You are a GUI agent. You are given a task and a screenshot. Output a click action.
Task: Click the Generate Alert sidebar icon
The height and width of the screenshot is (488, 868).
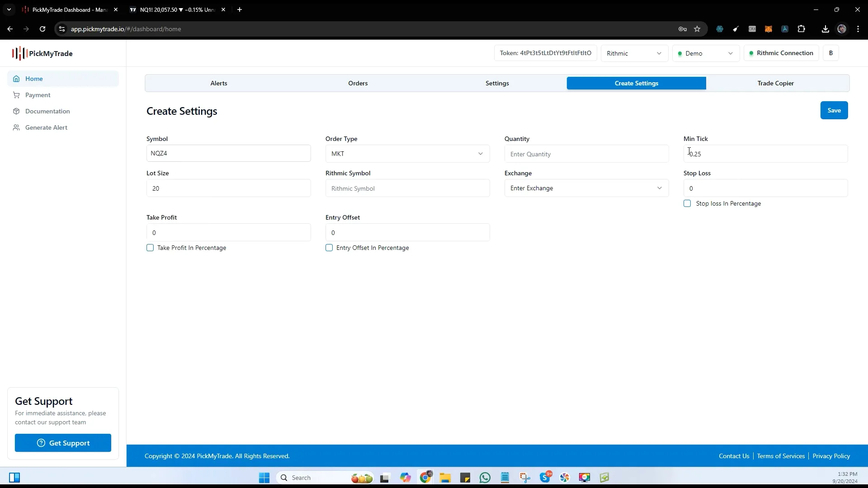coord(16,127)
